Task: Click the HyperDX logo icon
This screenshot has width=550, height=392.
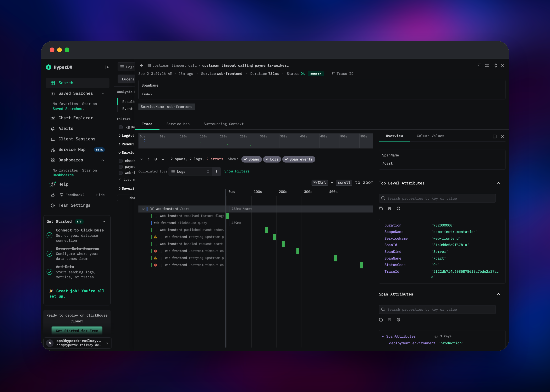Action: coord(49,67)
